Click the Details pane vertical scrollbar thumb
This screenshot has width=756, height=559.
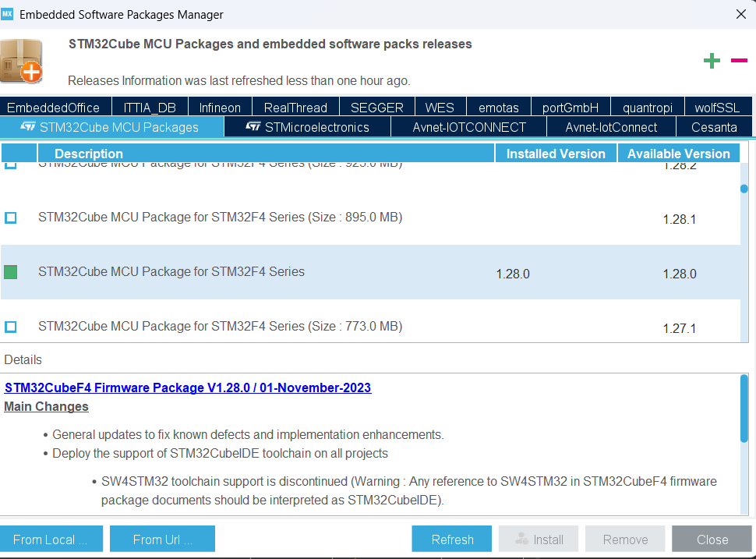click(744, 408)
